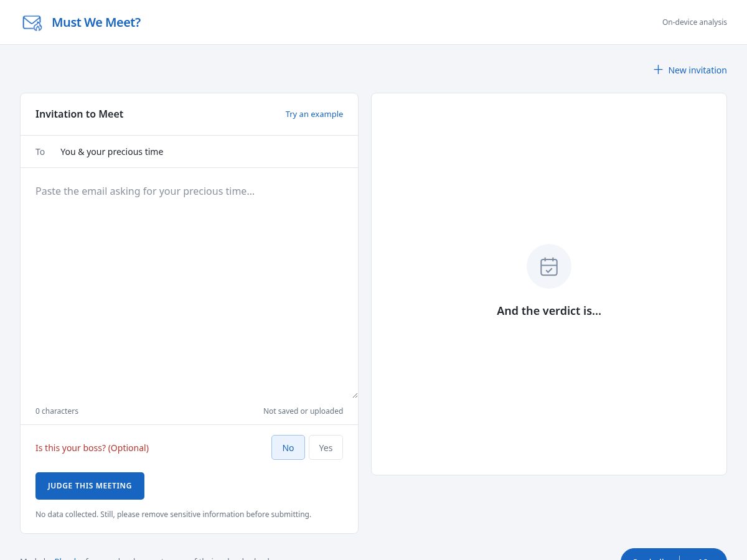Open the Must We Meet? home title
Viewport: 747px width, 560px height.
click(x=96, y=22)
